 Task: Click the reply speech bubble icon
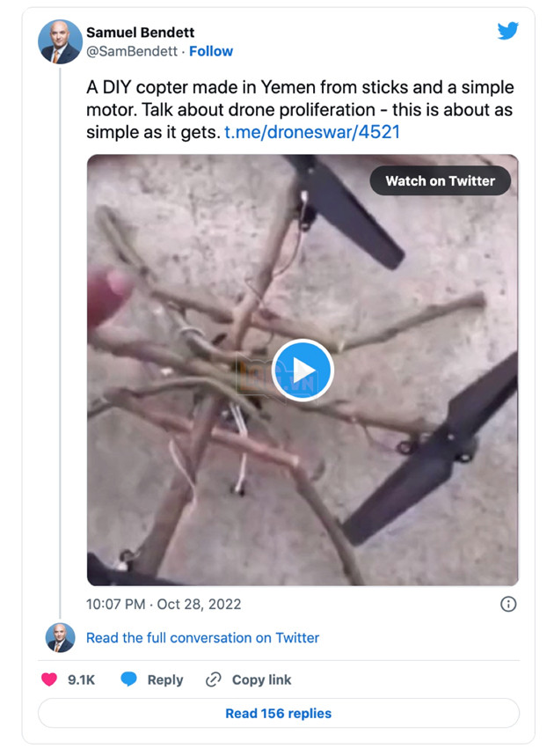128,679
